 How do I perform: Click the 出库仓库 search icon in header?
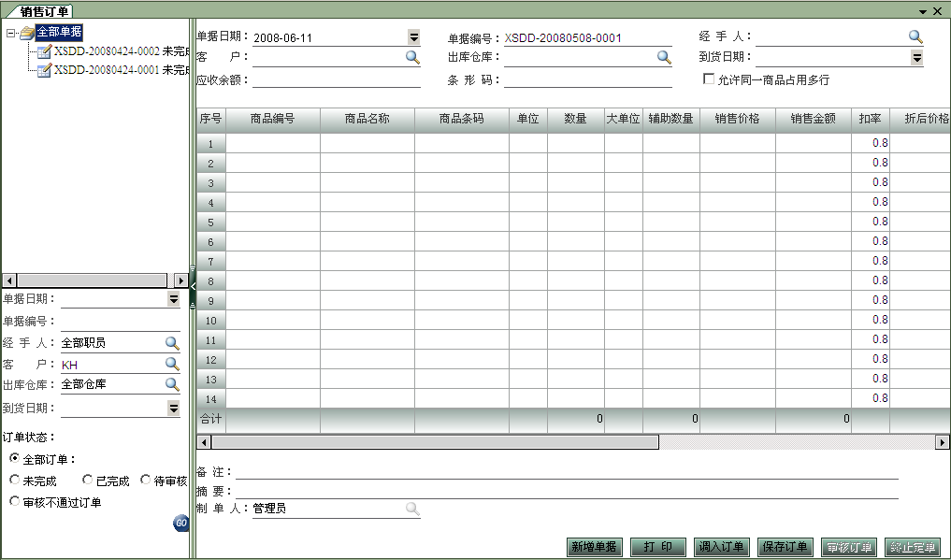(664, 57)
